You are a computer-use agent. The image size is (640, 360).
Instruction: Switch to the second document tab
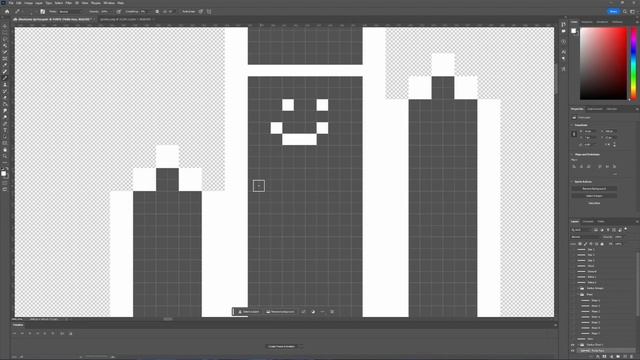point(125,19)
